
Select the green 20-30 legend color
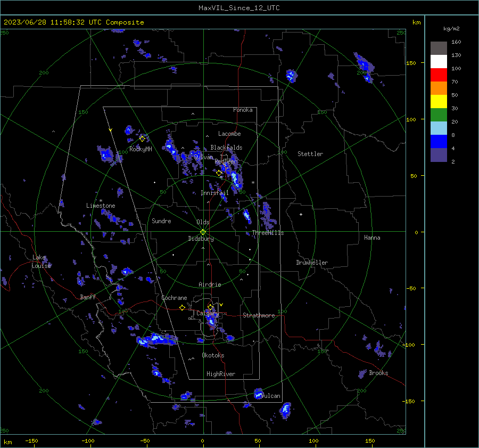(439, 115)
